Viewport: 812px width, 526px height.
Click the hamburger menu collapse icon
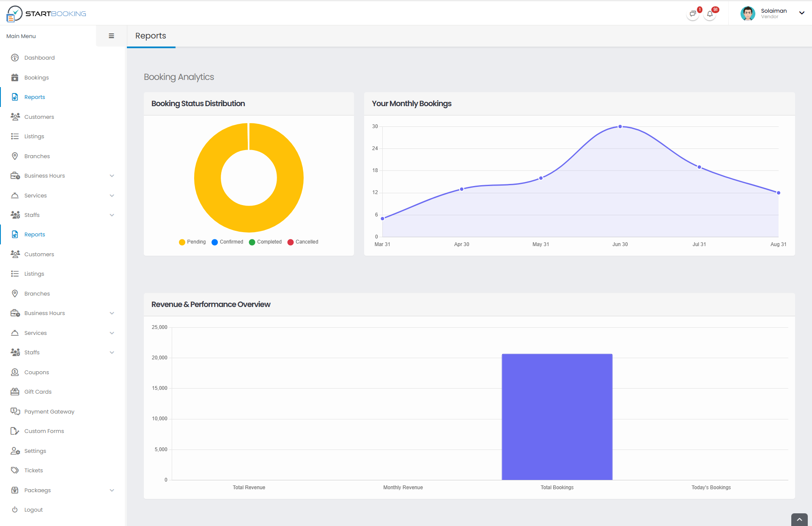tap(111, 36)
